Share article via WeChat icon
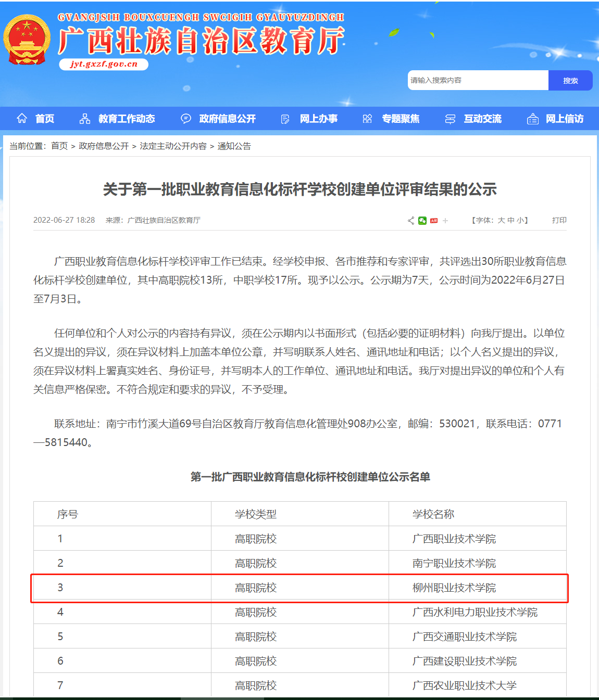This screenshot has height=700, width=599. pos(422,221)
